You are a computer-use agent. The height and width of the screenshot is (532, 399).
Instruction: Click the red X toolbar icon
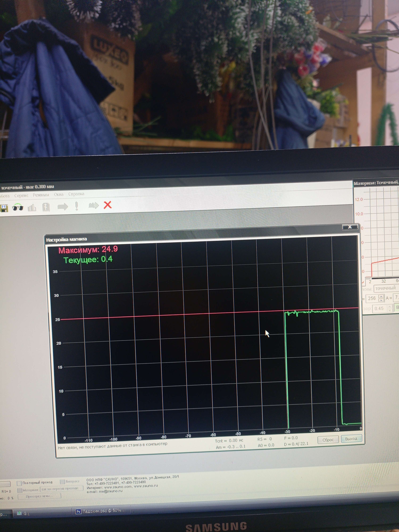pyautogui.click(x=107, y=205)
